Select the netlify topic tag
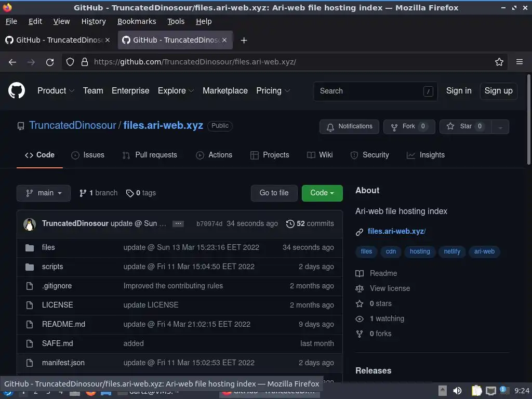532x399 pixels. click(x=452, y=252)
